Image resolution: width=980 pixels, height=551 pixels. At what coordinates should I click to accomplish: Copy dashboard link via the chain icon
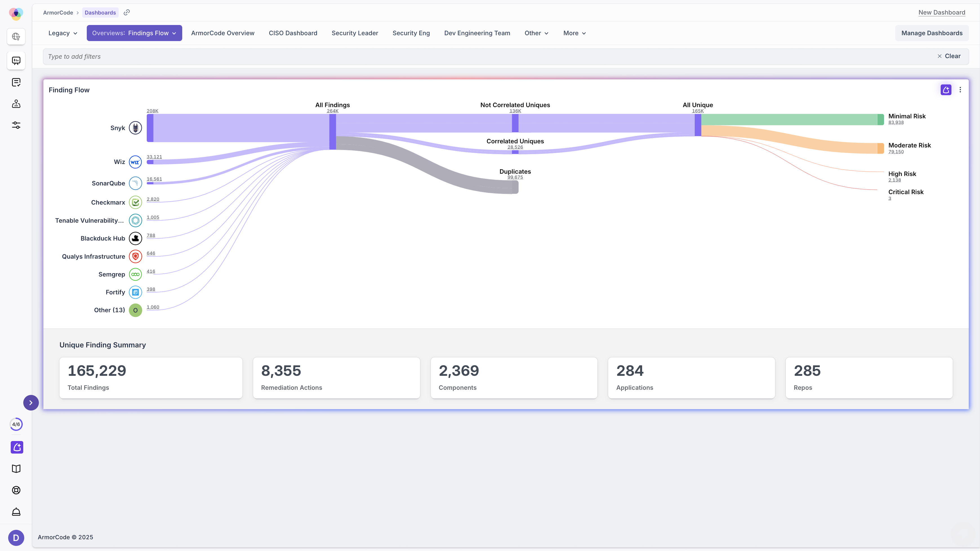pyautogui.click(x=127, y=13)
